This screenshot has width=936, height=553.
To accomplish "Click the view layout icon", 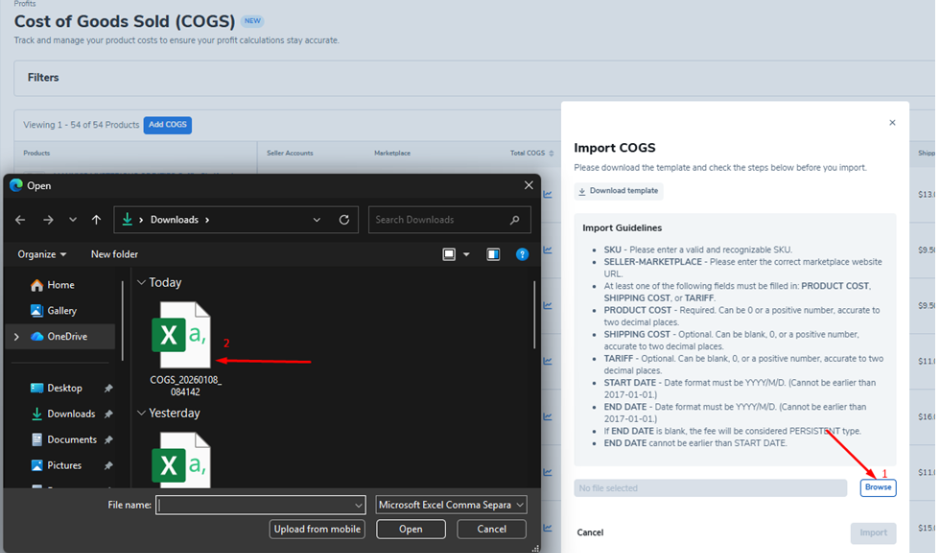I will coord(450,255).
